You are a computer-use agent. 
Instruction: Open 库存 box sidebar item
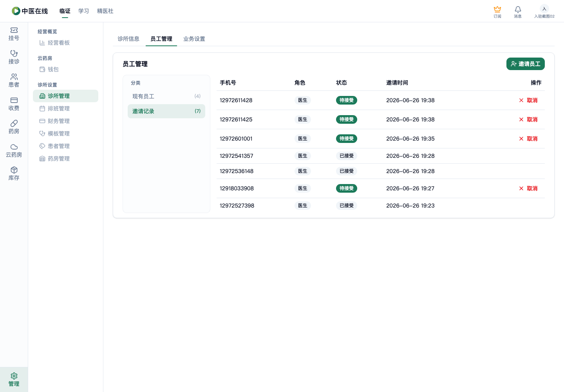(14, 174)
